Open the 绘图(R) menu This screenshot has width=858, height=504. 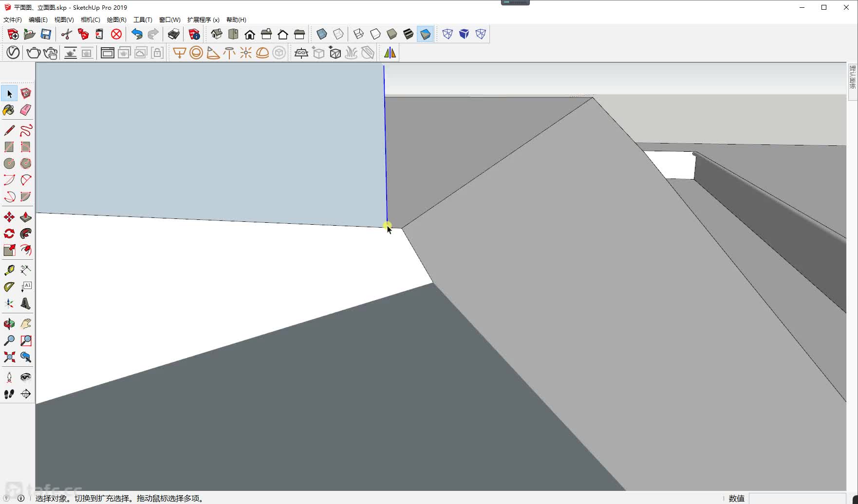click(x=116, y=20)
